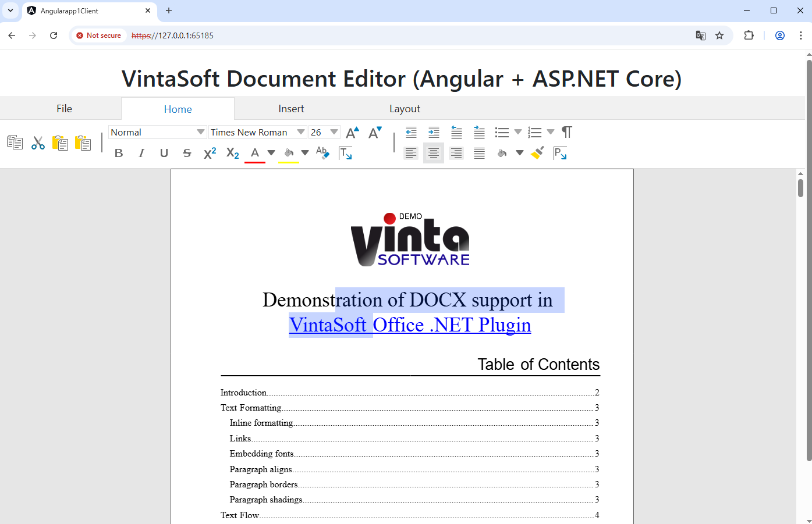Click the clear formatting eraser icon
812x524 pixels.
pyautogui.click(x=322, y=153)
